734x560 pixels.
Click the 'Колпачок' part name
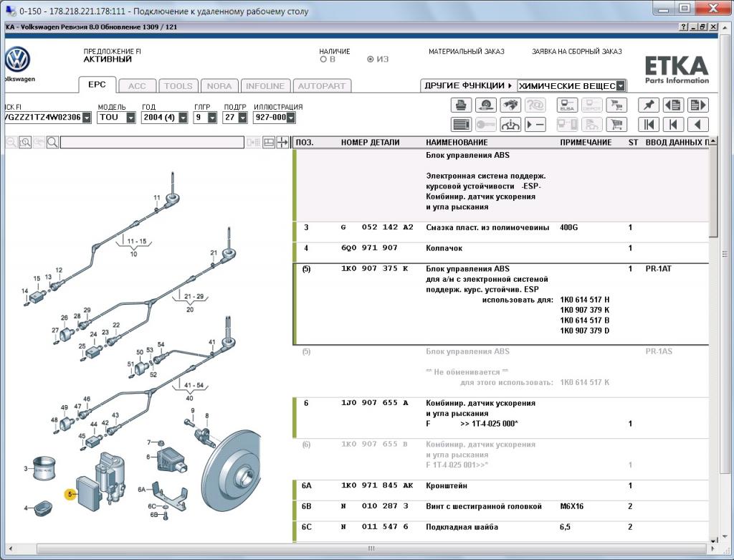(x=444, y=248)
